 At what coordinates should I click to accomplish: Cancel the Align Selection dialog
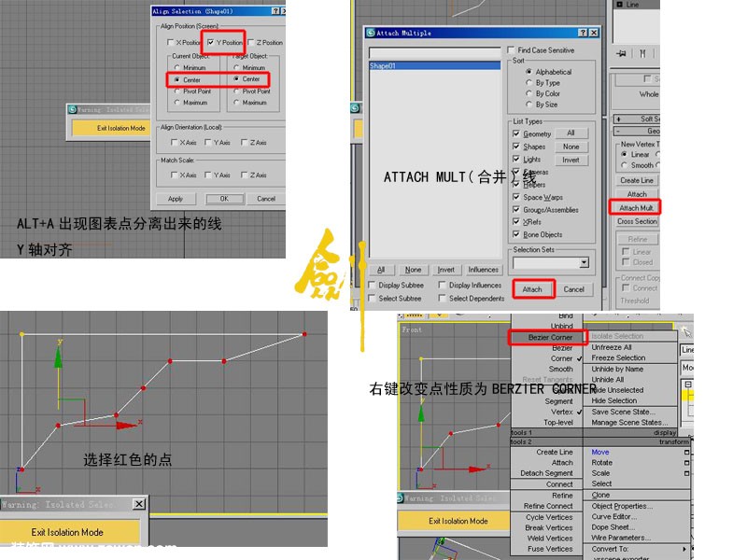click(266, 199)
